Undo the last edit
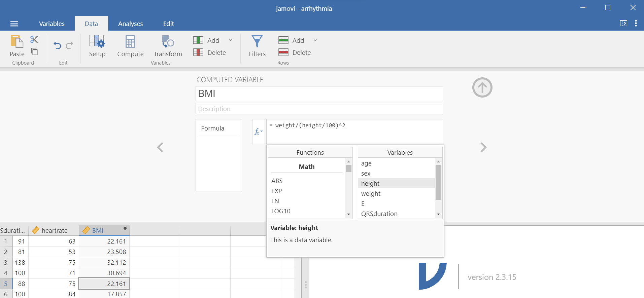 pyautogui.click(x=57, y=45)
